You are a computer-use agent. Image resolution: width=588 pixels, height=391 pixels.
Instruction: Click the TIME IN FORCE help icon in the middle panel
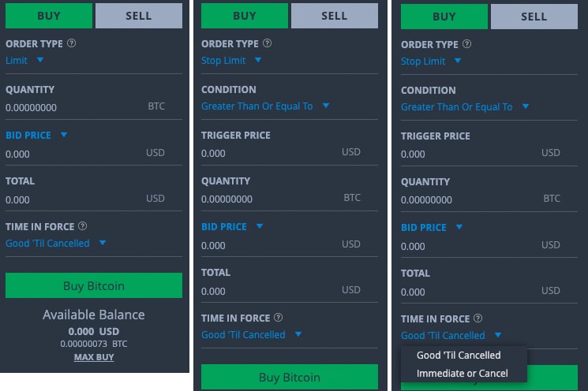[278, 318]
